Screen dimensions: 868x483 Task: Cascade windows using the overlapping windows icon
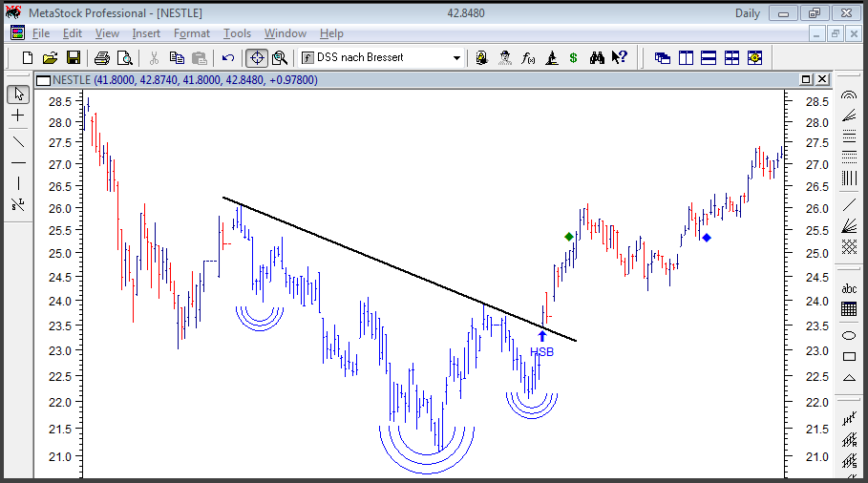pyautogui.click(x=663, y=57)
